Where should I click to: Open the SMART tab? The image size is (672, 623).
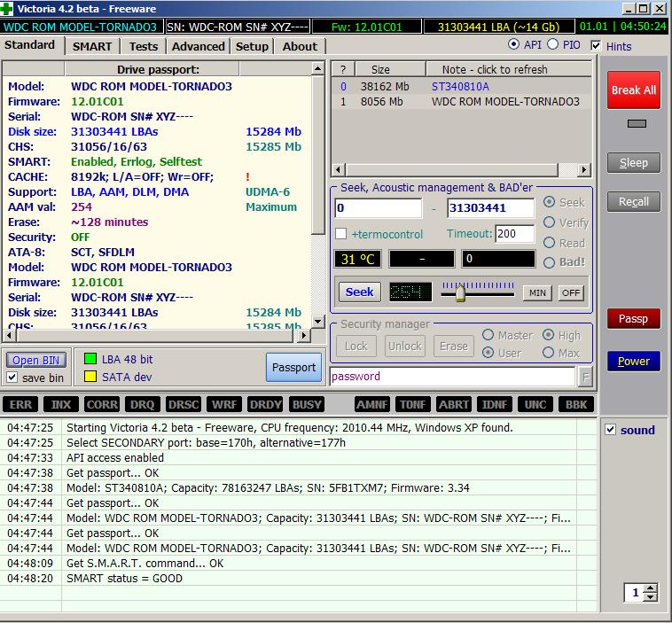click(92, 46)
